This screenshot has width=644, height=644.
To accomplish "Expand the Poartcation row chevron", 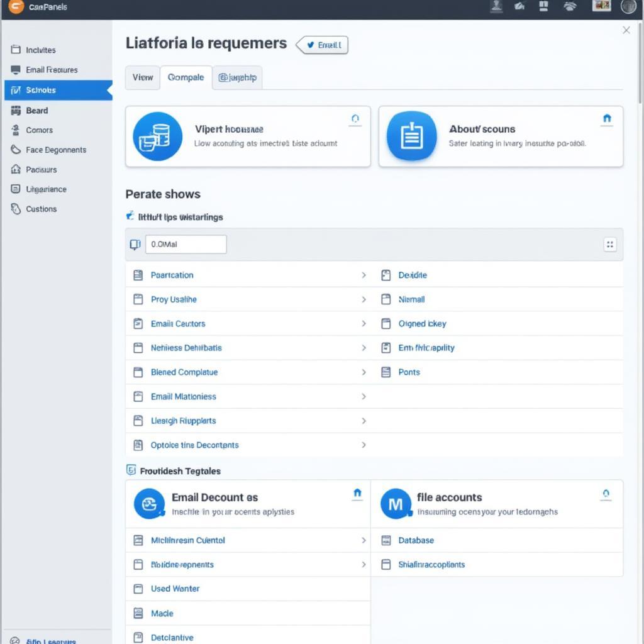I will pyautogui.click(x=364, y=275).
